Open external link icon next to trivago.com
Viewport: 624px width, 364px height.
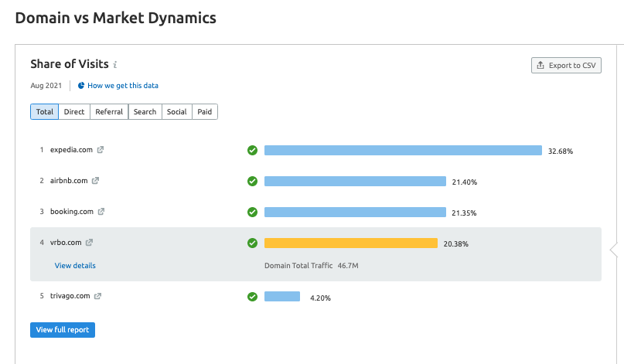(x=97, y=296)
